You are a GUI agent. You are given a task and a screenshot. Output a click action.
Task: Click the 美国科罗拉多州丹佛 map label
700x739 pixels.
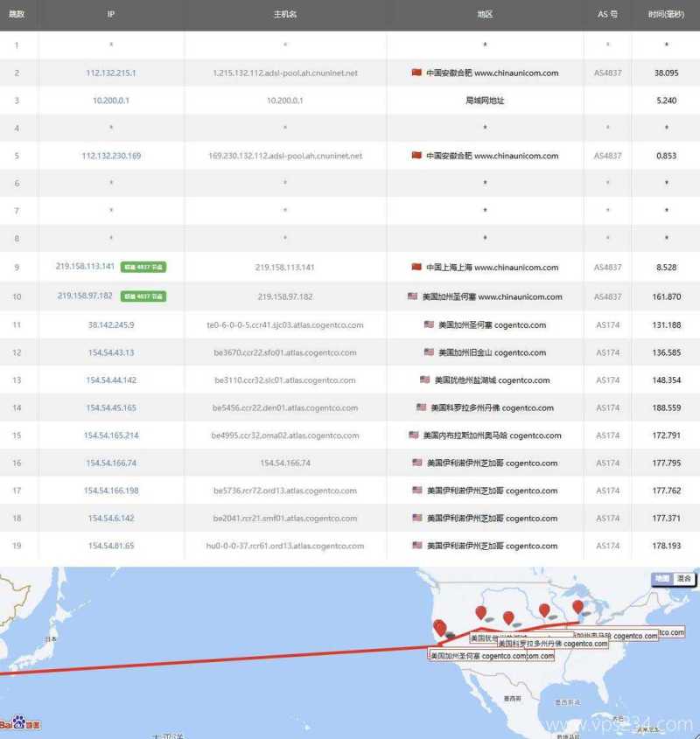(553, 644)
